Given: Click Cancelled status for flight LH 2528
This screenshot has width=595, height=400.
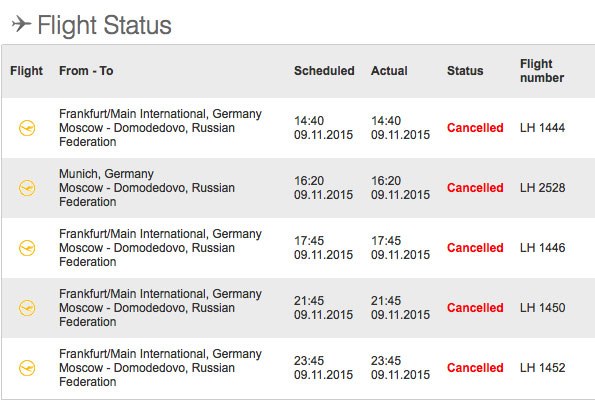Looking at the screenshot, I should (475, 188).
